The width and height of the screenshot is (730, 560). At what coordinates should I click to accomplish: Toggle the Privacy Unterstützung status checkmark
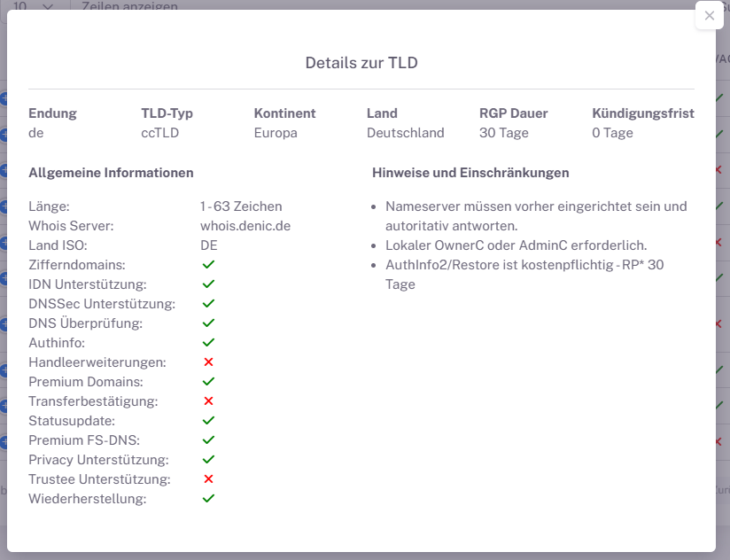[x=209, y=459]
